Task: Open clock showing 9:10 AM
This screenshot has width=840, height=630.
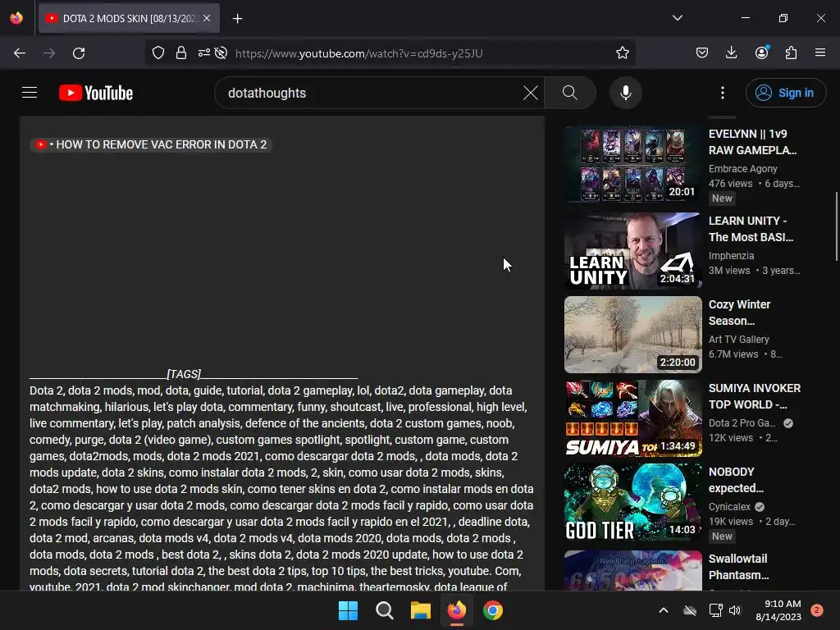Action: point(778,610)
